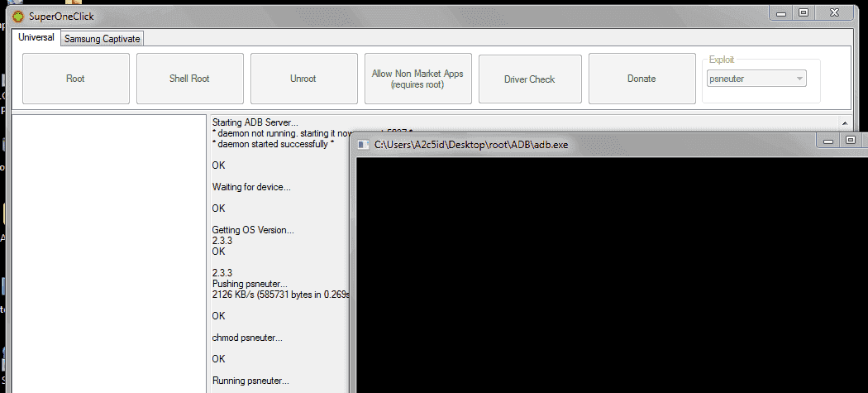Image resolution: width=868 pixels, height=393 pixels.
Task: Click the Root button
Action: coord(76,78)
